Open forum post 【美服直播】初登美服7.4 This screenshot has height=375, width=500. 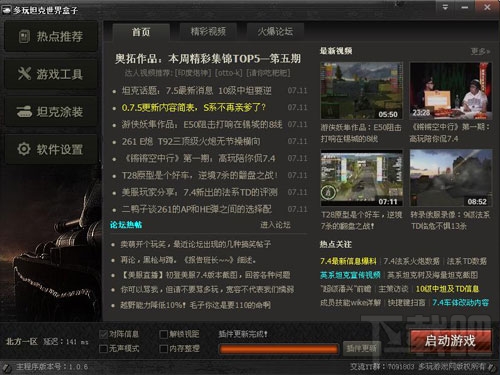205,275
